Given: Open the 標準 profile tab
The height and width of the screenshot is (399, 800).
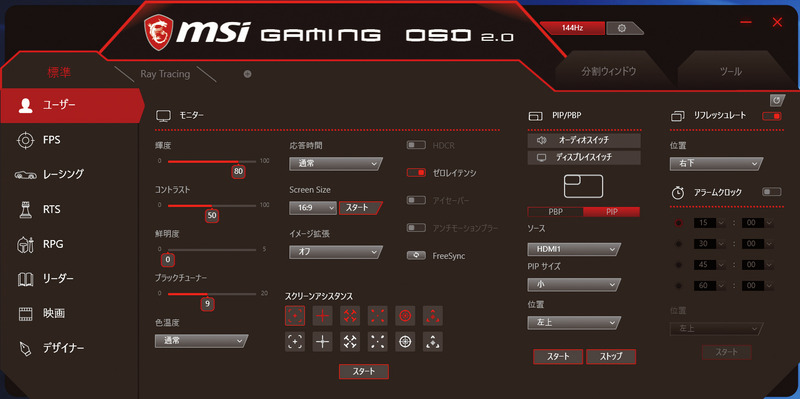Looking at the screenshot, I should coord(59,73).
